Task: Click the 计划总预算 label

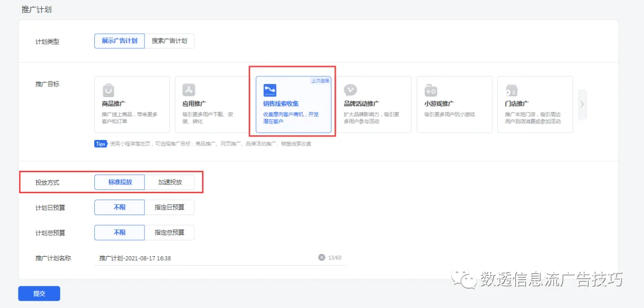Action: click(x=50, y=233)
